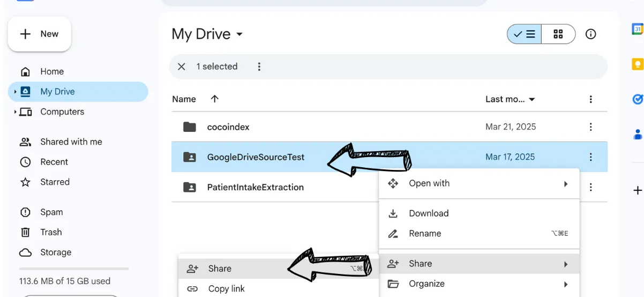This screenshot has height=297, width=644.
Task: Open Google Keep side panel
Action: coord(638,64)
